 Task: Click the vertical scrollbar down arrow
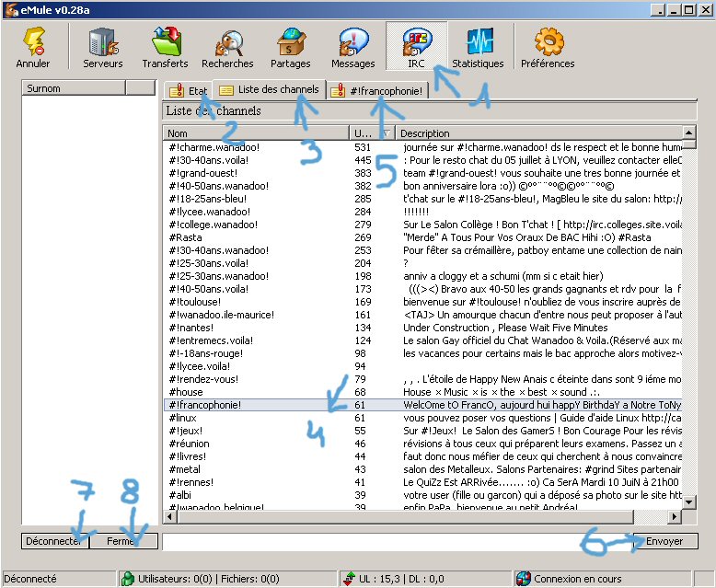688,502
